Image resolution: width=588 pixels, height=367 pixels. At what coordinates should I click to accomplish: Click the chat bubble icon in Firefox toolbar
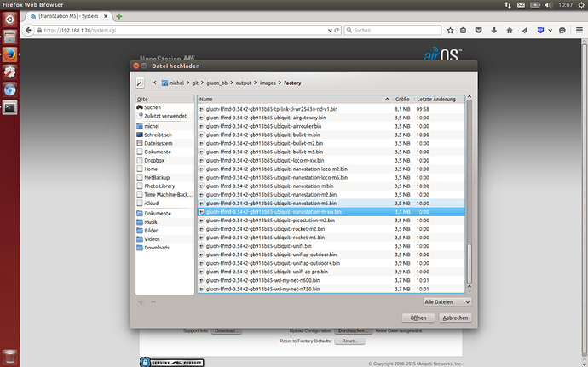[562, 31]
